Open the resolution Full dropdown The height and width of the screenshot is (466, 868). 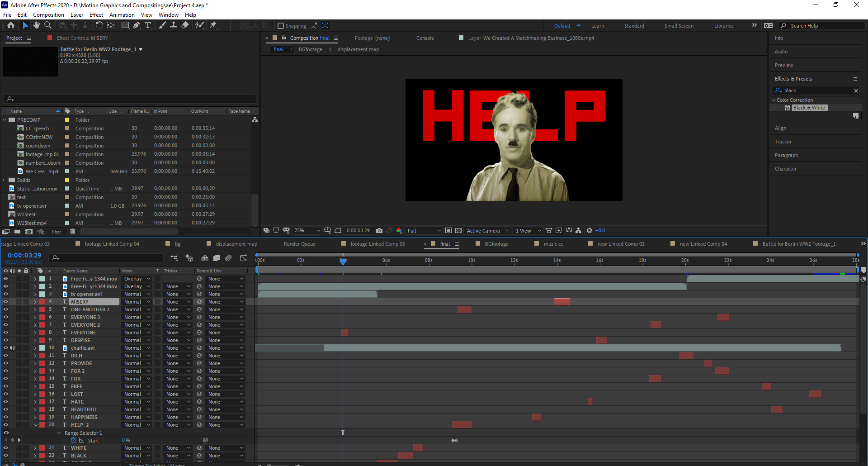tap(424, 231)
